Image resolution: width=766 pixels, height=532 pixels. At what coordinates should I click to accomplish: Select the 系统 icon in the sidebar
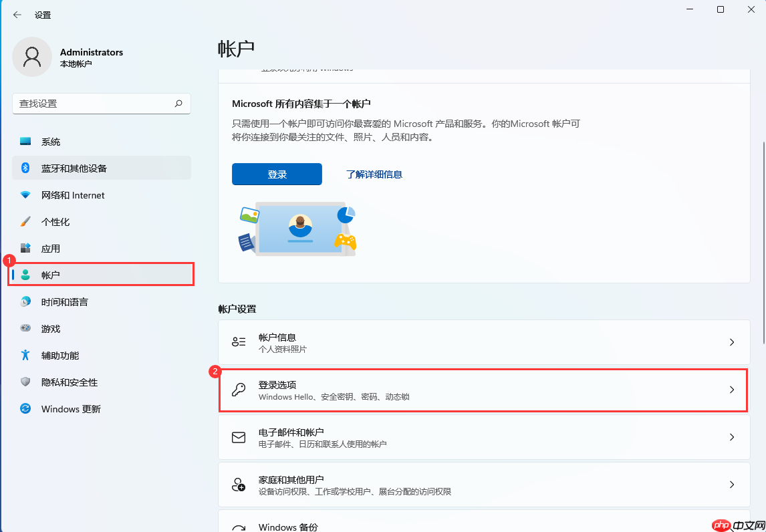pyautogui.click(x=24, y=141)
